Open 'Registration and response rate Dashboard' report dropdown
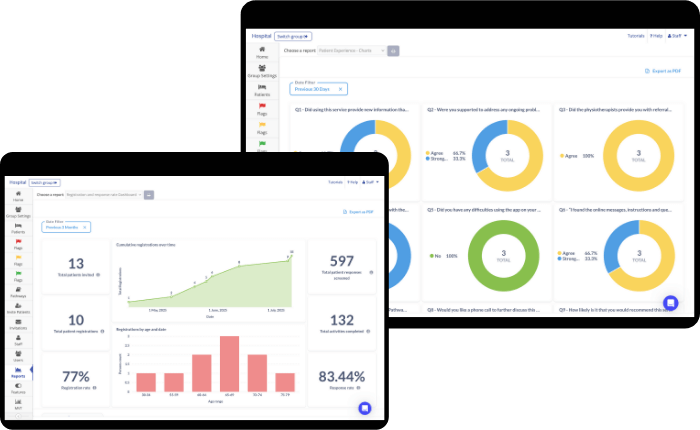 pos(104,195)
